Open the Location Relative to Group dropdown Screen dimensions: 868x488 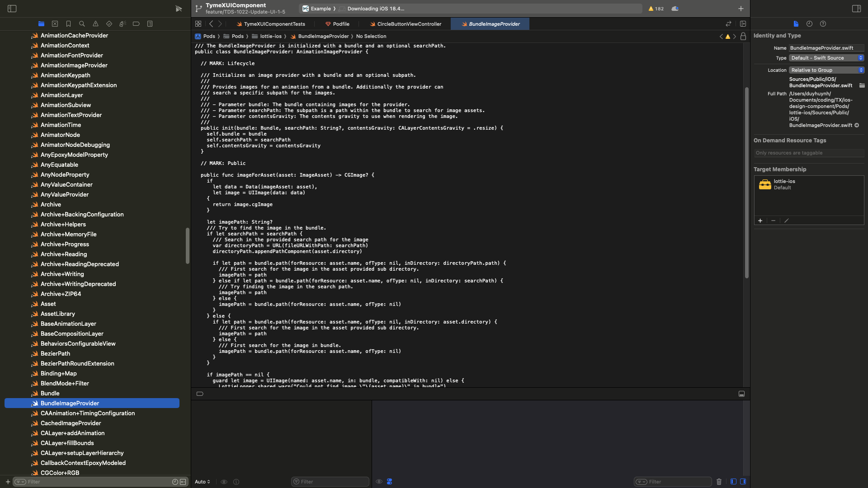(x=826, y=70)
